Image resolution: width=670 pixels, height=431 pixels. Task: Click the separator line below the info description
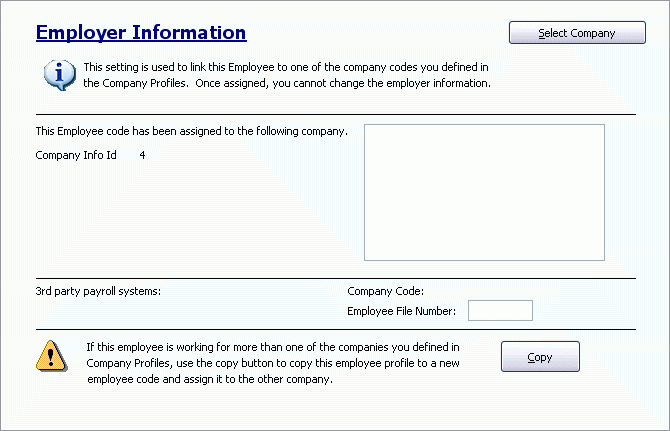[335, 114]
